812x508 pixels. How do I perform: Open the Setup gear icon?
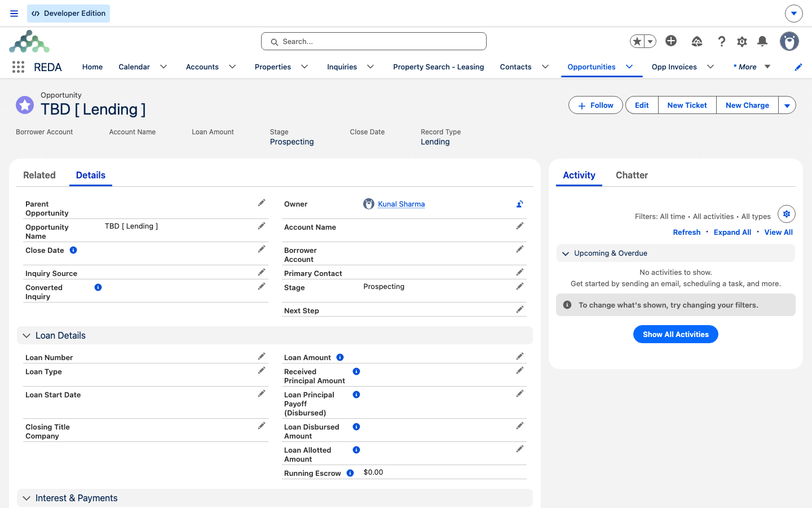coord(742,41)
